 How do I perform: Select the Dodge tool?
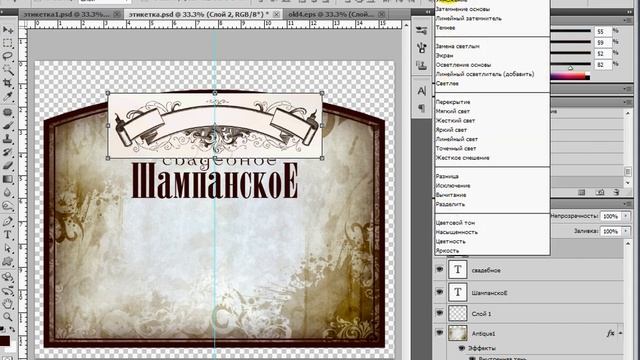tap(8, 206)
